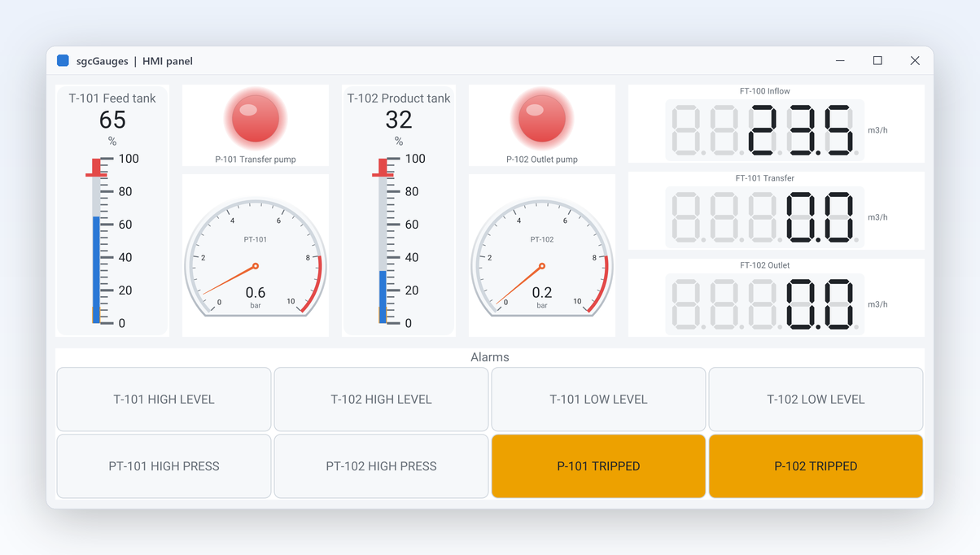Click the blue sgcGauges app icon in title bar
The image size is (980, 555).
(63, 60)
